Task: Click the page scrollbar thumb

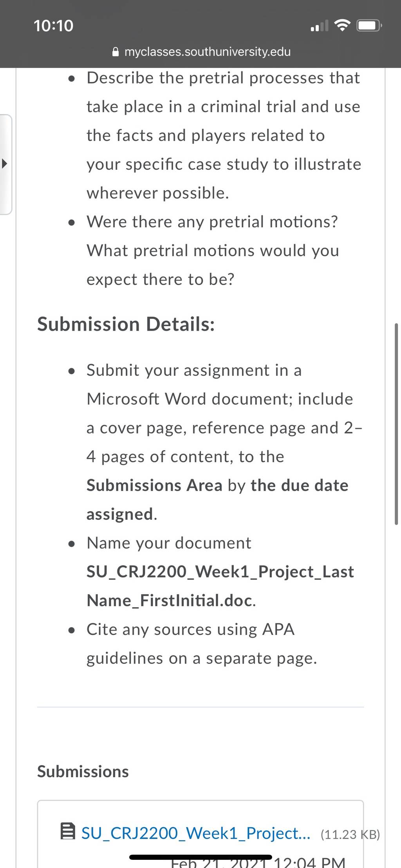Action: click(x=396, y=424)
